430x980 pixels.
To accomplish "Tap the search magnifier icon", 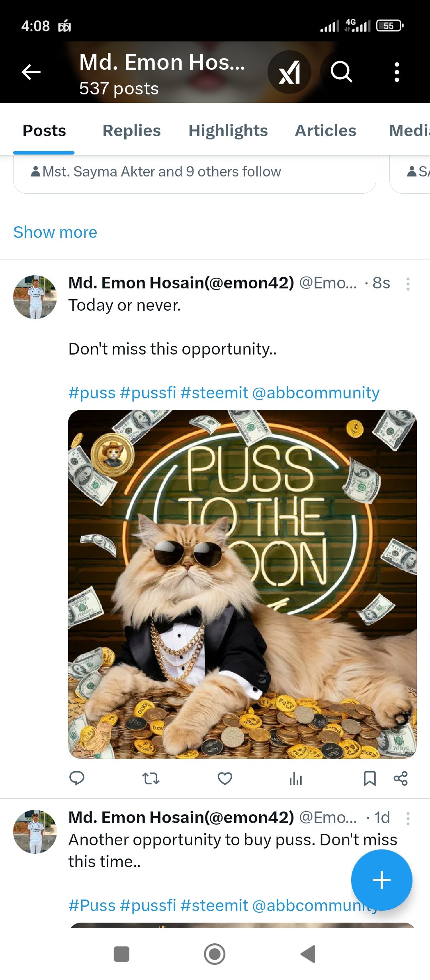I will point(341,72).
